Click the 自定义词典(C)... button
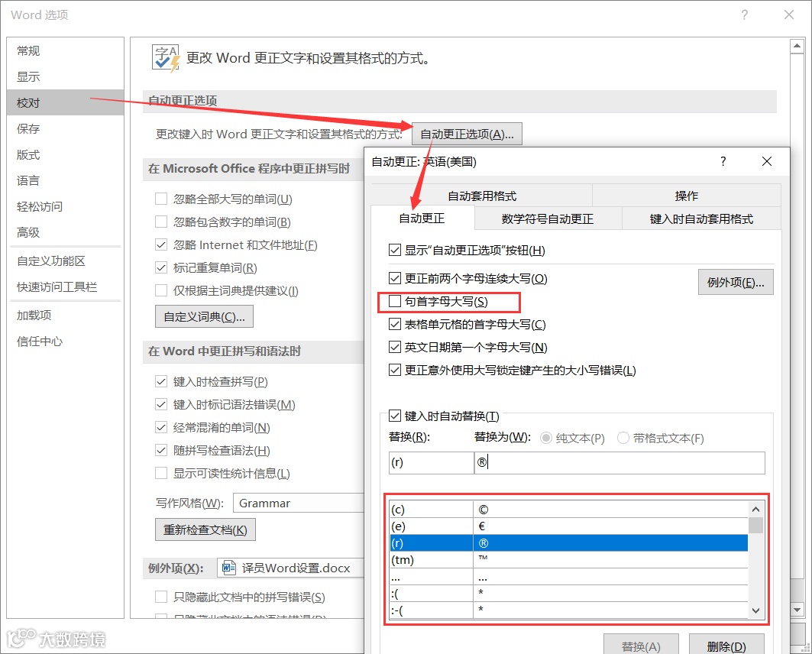This screenshot has height=654, width=812. click(204, 316)
